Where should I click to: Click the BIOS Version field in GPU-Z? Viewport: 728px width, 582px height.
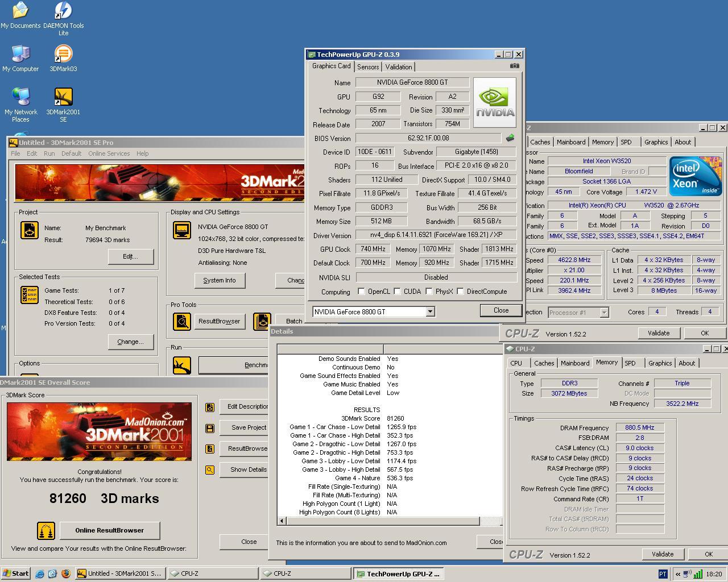click(428, 138)
